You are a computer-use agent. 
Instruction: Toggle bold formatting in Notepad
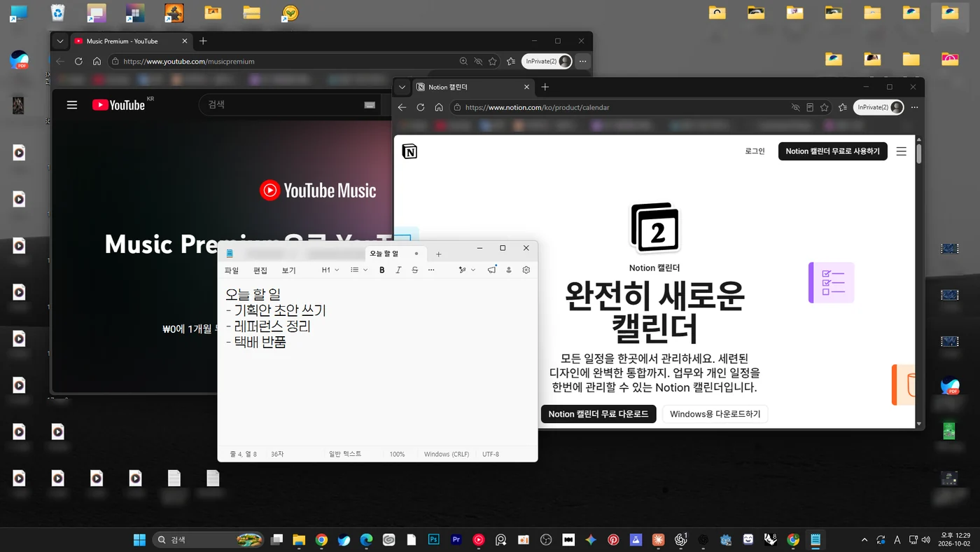[381, 270]
